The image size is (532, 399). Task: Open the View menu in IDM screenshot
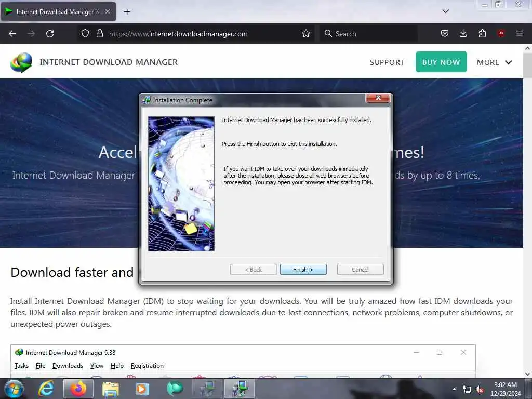coord(97,366)
